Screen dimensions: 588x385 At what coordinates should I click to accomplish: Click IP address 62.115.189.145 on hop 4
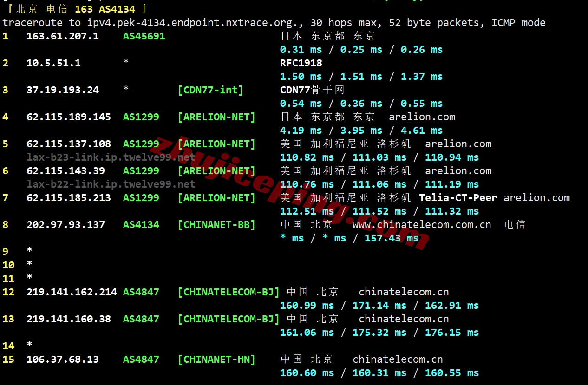tap(68, 117)
